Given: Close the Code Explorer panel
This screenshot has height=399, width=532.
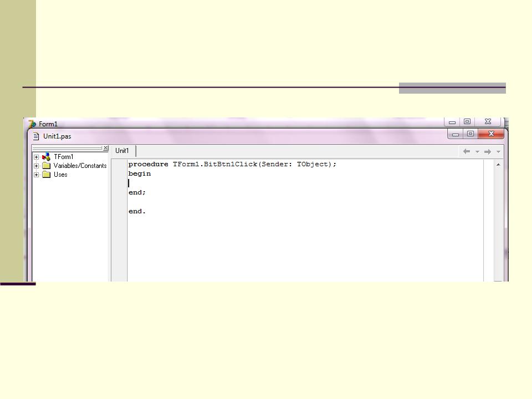Looking at the screenshot, I should 106,148.
